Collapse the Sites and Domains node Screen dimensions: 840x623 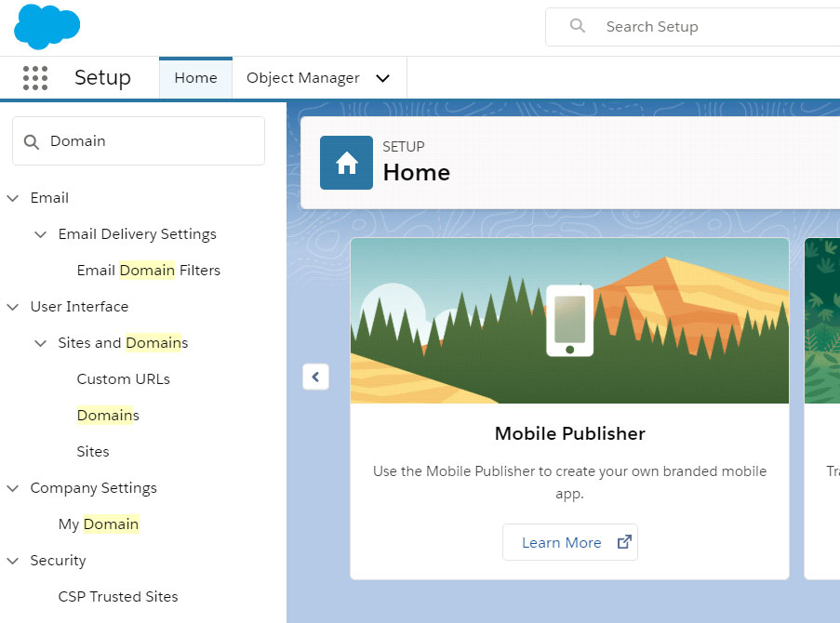[41, 343]
